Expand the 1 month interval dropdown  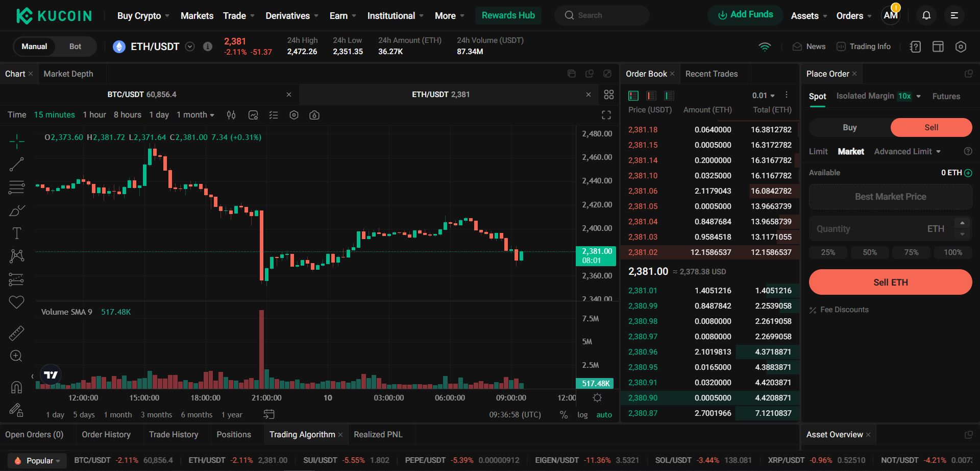pyautogui.click(x=195, y=115)
